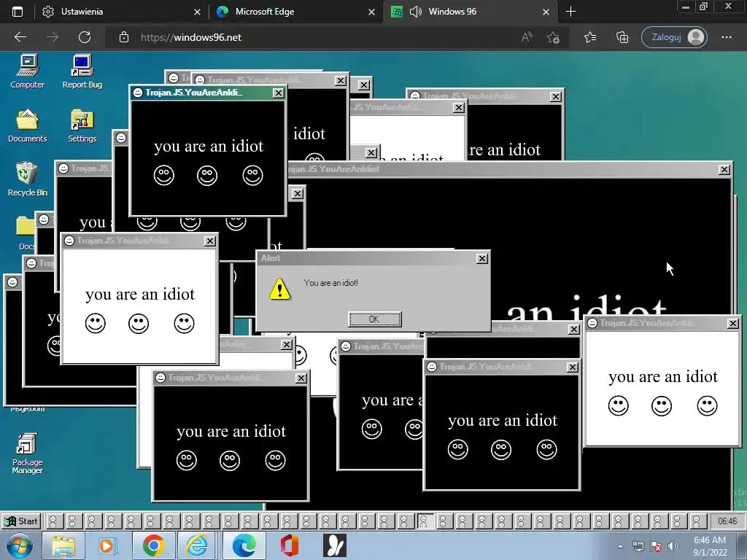Click the network tray icon
The image size is (747, 560).
638,546
